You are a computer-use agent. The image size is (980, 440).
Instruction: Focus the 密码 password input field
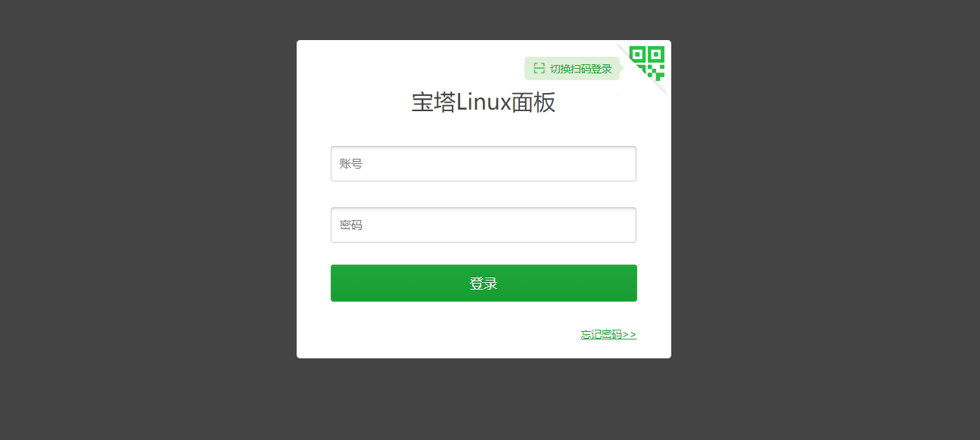point(484,225)
